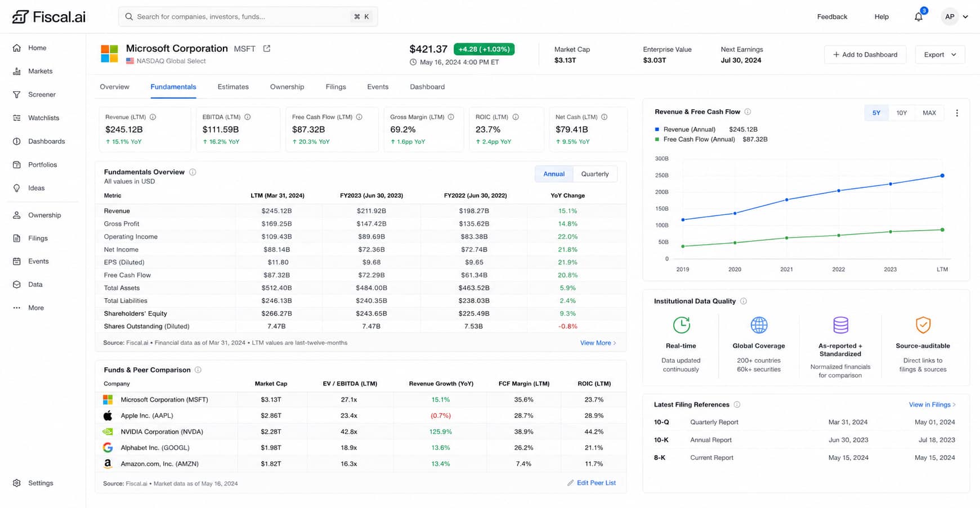
Task: Select the Fundamentals tab
Action: point(173,87)
